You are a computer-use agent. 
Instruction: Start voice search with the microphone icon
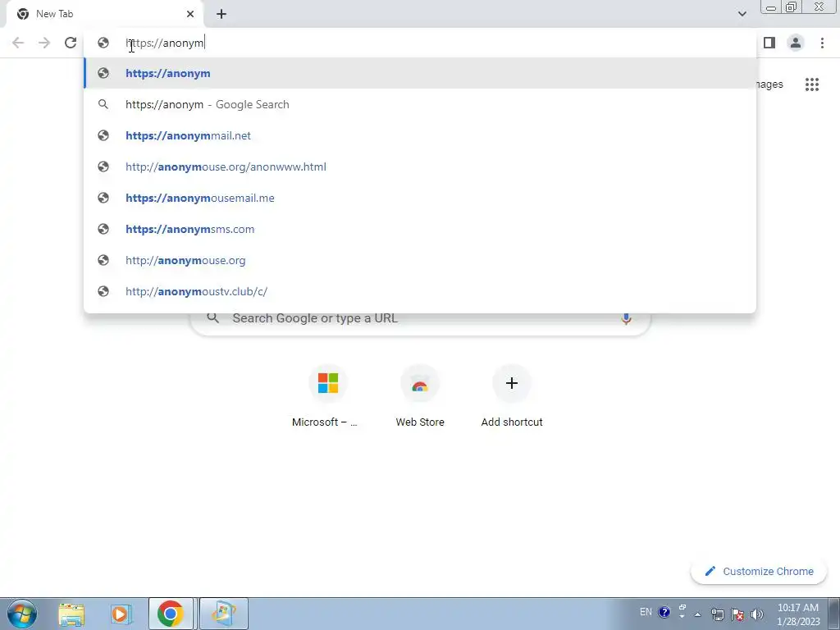pos(626,318)
